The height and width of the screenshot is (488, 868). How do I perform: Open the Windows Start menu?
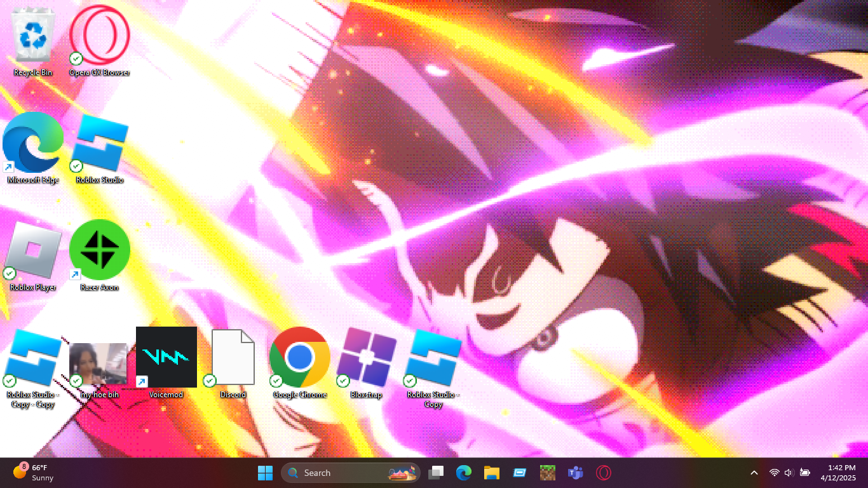point(265,473)
